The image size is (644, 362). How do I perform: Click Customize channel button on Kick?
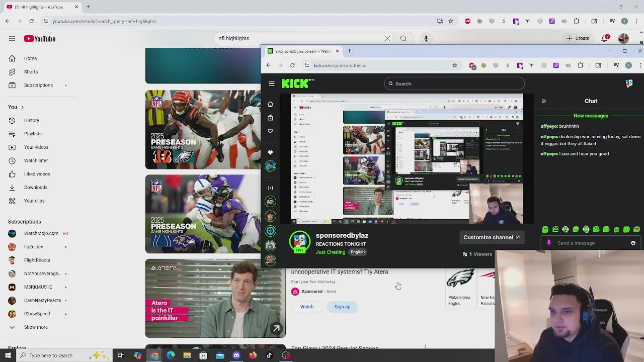click(492, 237)
